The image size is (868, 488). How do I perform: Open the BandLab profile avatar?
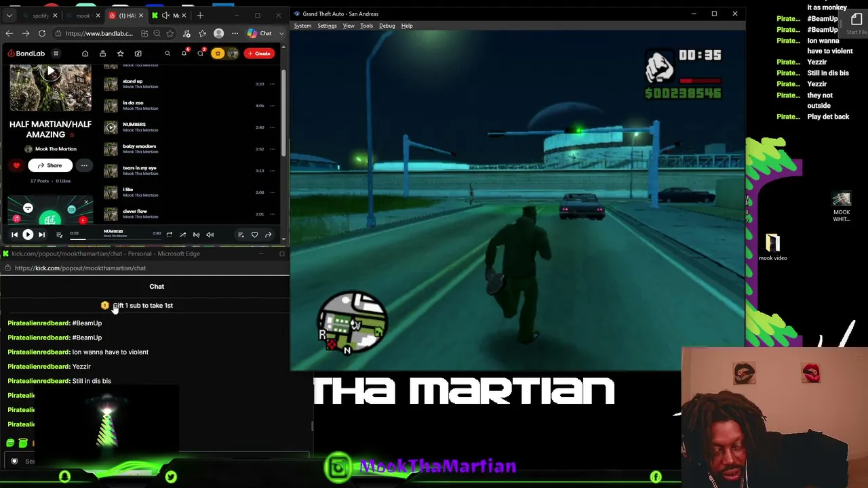(x=233, y=54)
